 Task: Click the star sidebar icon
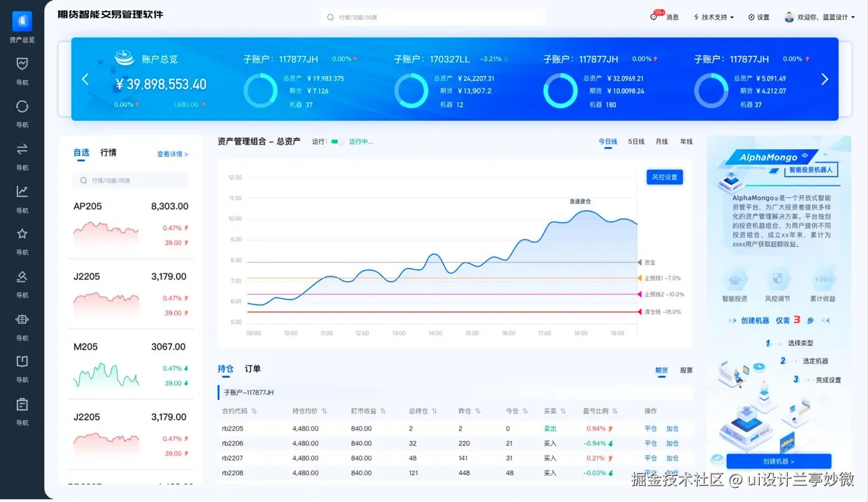click(x=22, y=233)
